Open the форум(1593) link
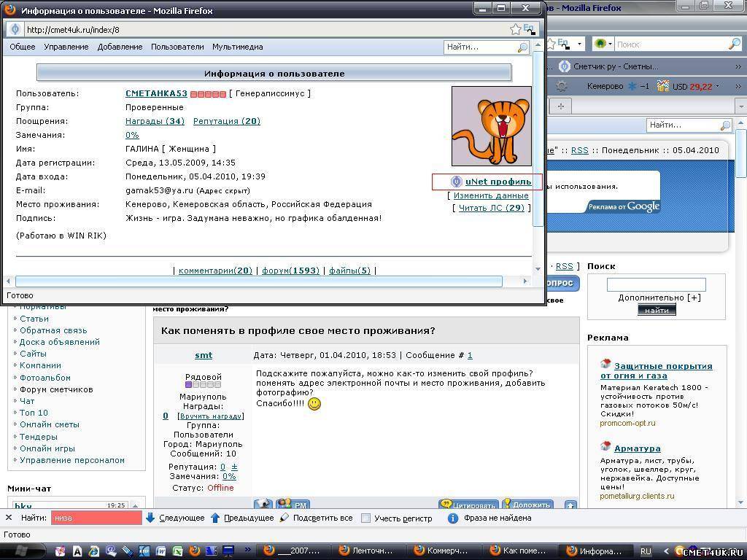This screenshot has height=560, width=747. pos(290,271)
